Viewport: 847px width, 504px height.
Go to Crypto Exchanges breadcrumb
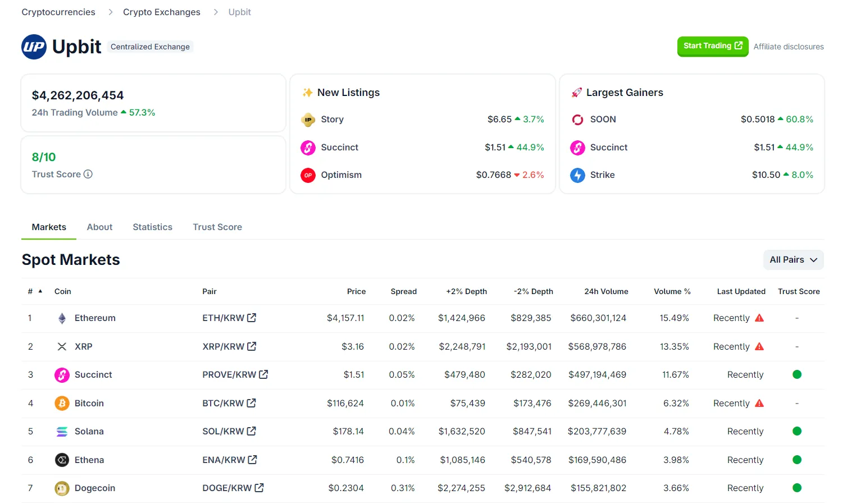pyautogui.click(x=162, y=12)
